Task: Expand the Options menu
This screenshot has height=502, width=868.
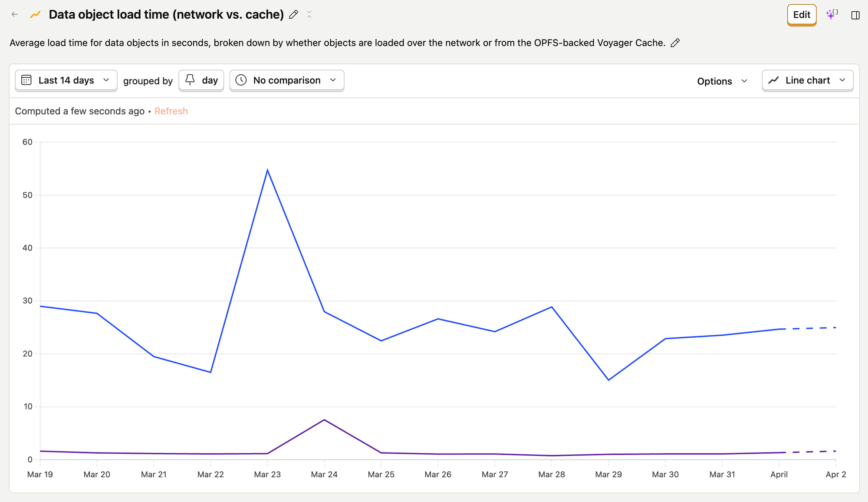Action: click(x=722, y=81)
